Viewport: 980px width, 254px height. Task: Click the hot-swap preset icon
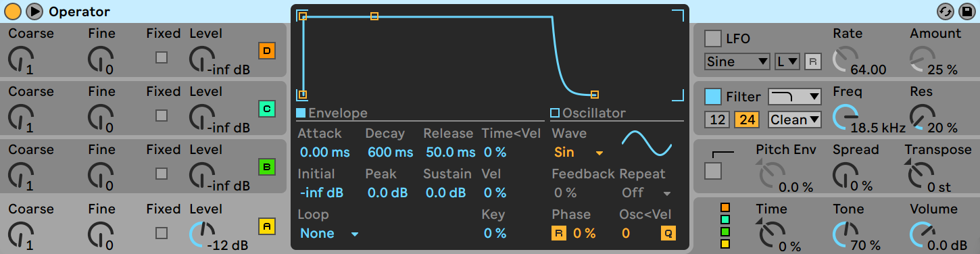pos(945,11)
